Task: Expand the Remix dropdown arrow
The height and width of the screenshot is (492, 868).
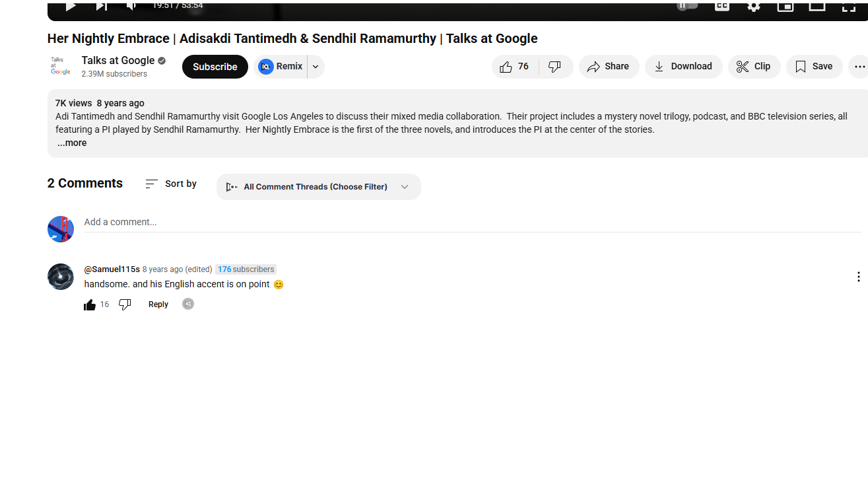Action: pos(316,67)
